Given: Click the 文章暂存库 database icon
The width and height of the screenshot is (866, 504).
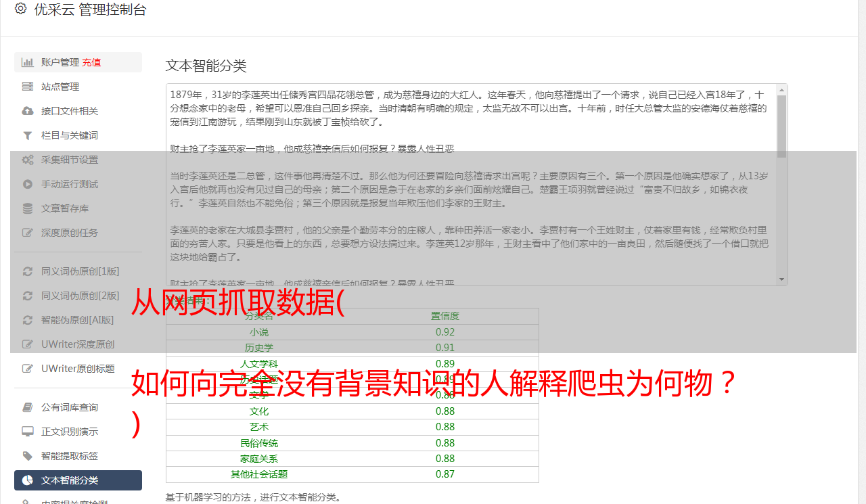Looking at the screenshot, I should click(28, 208).
